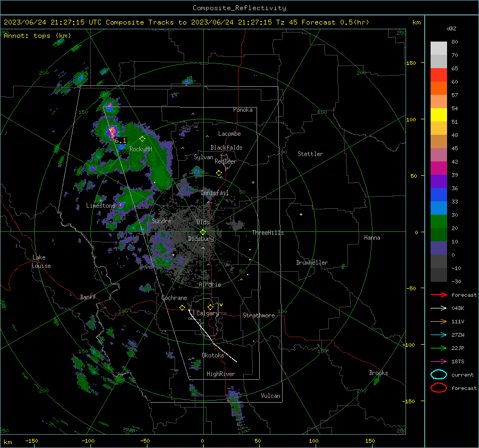
Task: Click the Lake Louise label
Action: pyautogui.click(x=41, y=262)
